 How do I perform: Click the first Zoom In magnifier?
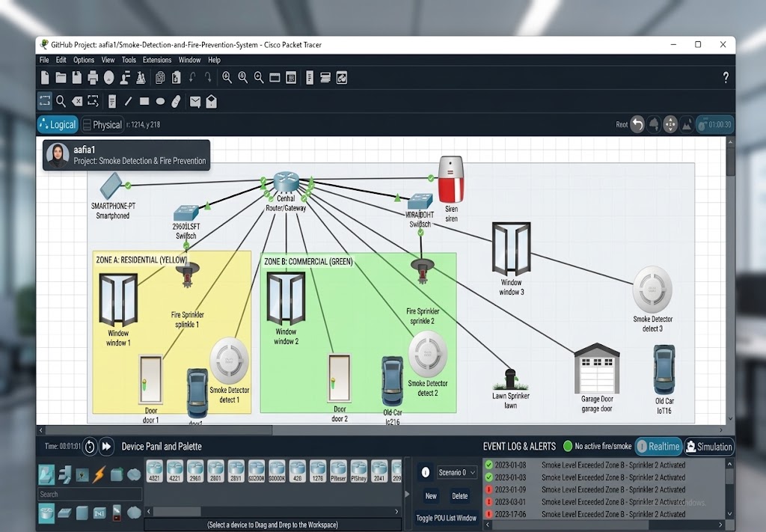point(227,78)
